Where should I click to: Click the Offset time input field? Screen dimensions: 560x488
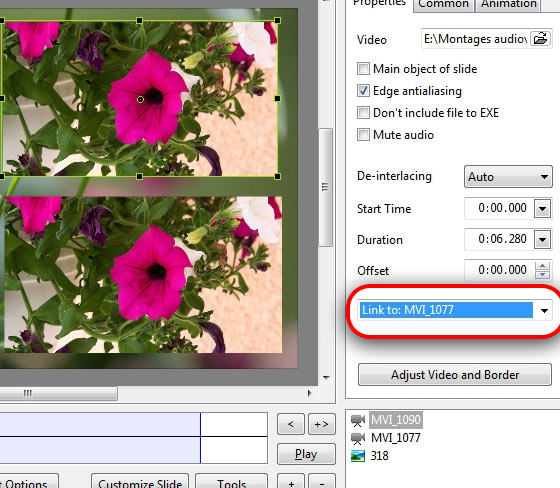500,270
